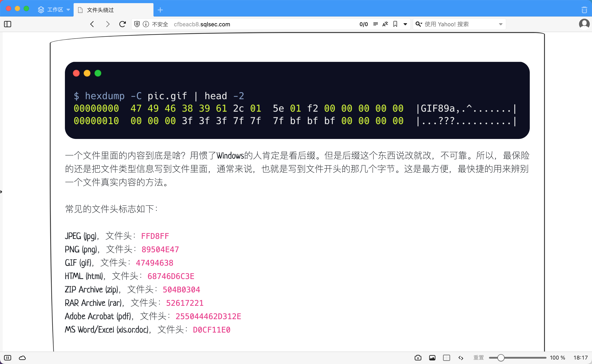Click the 68746D6C3E HTML header code
This screenshot has width=592, height=364.
(x=171, y=276)
